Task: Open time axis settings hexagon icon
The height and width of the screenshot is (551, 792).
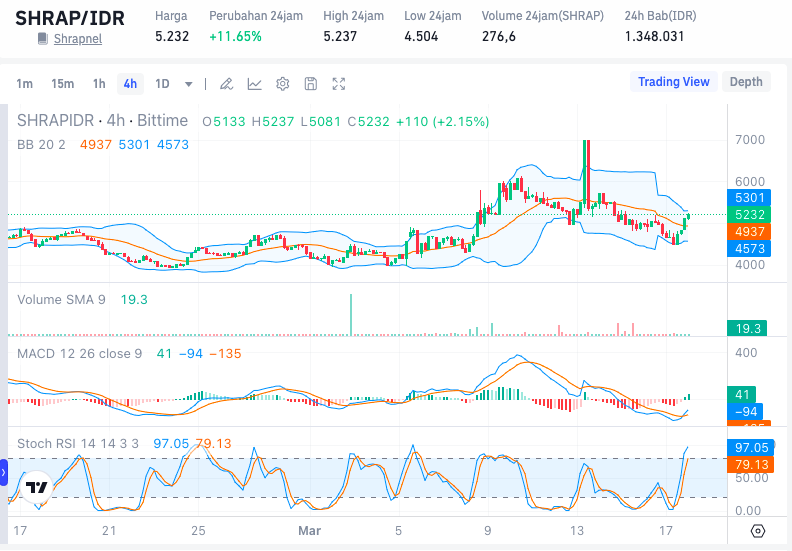Action: click(758, 530)
